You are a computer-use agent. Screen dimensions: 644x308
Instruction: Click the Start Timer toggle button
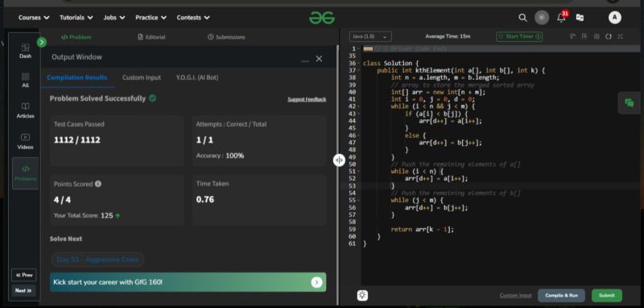(x=519, y=36)
